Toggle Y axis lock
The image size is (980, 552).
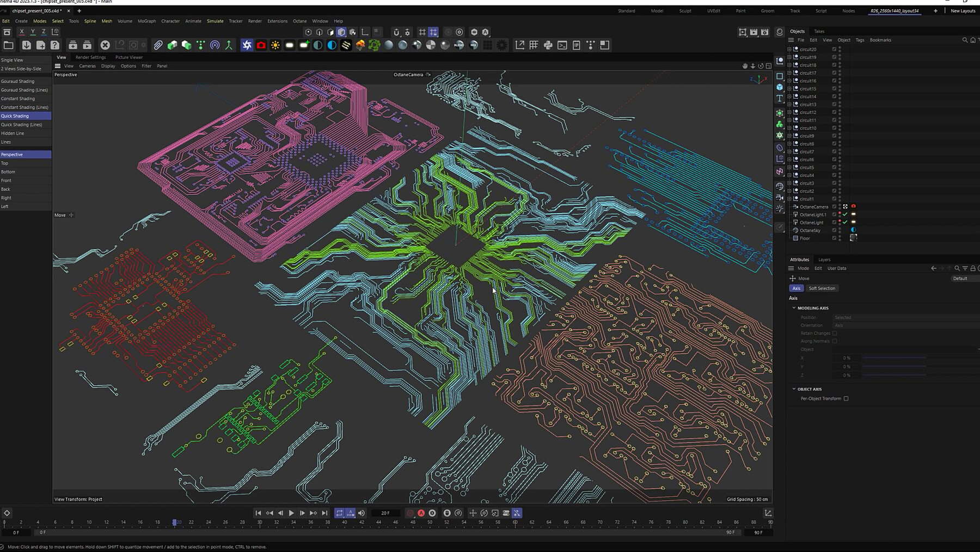pos(33,32)
